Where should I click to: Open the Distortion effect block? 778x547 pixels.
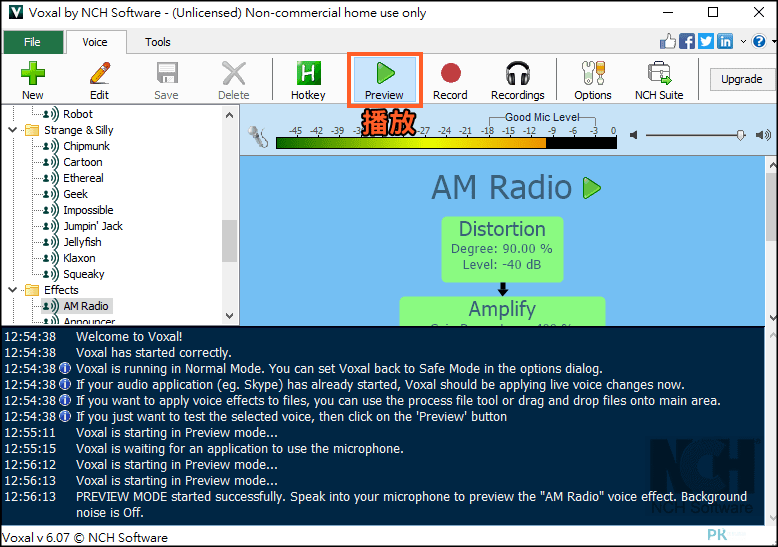click(x=502, y=249)
